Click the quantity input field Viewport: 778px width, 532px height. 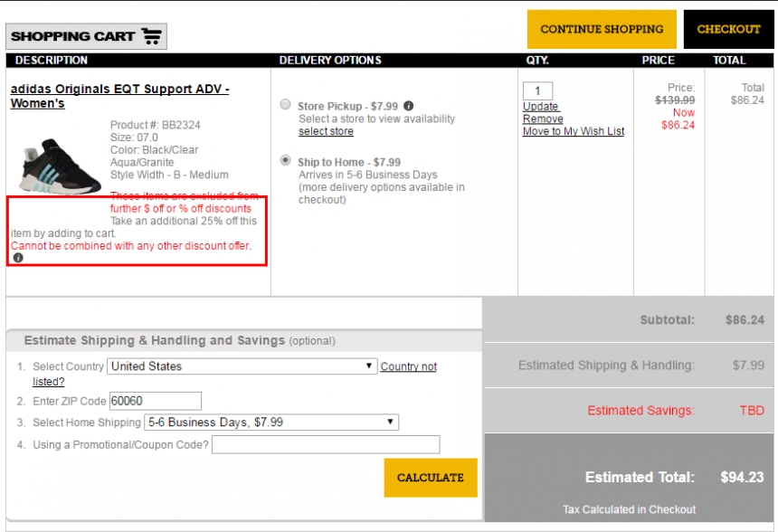(x=537, y=90)
